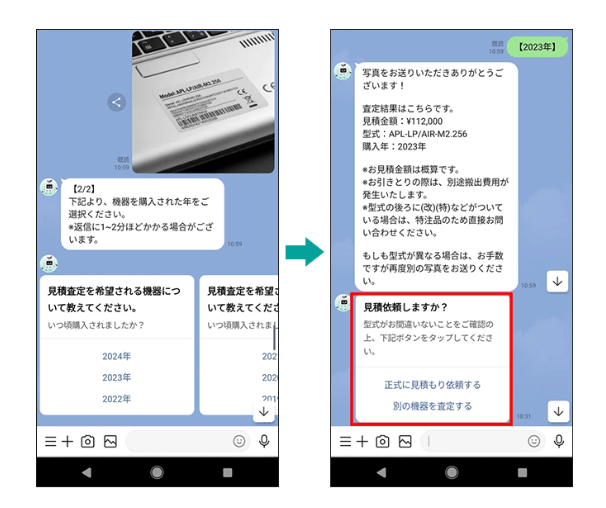Tap the microphone icon in right phone
The height and width of the screenshot is (508, 606).
559,441
